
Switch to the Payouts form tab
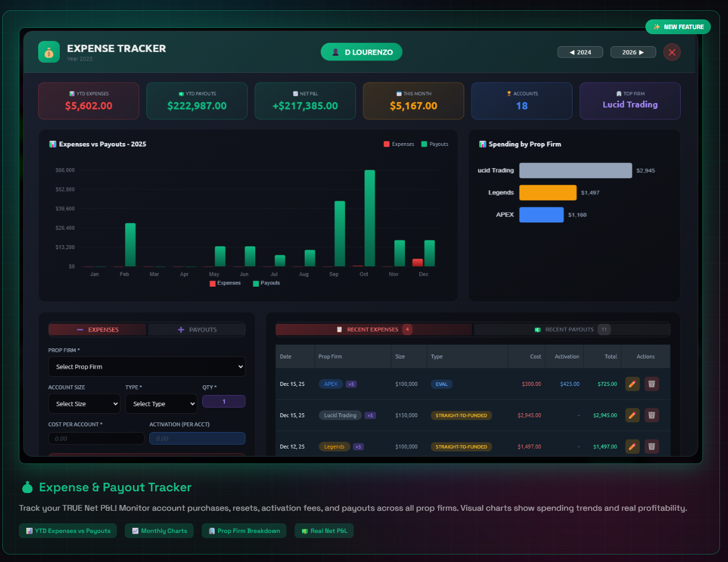(x=197, y=329)
